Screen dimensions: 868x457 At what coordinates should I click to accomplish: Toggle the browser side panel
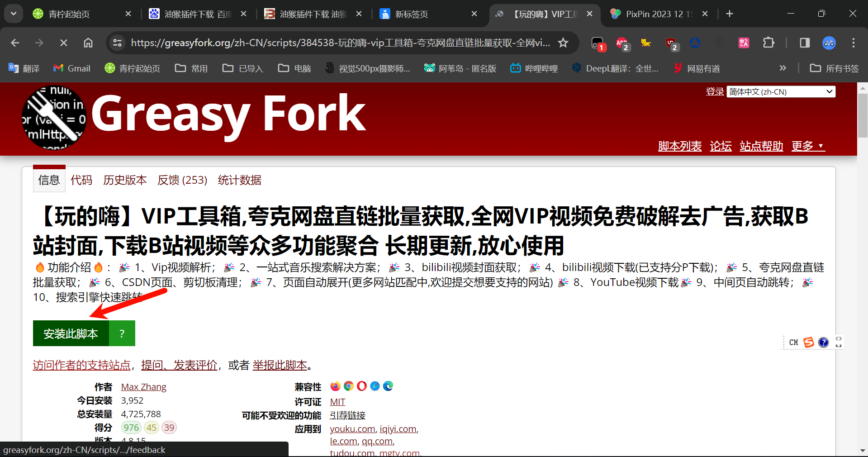click(x=805, y=43)
